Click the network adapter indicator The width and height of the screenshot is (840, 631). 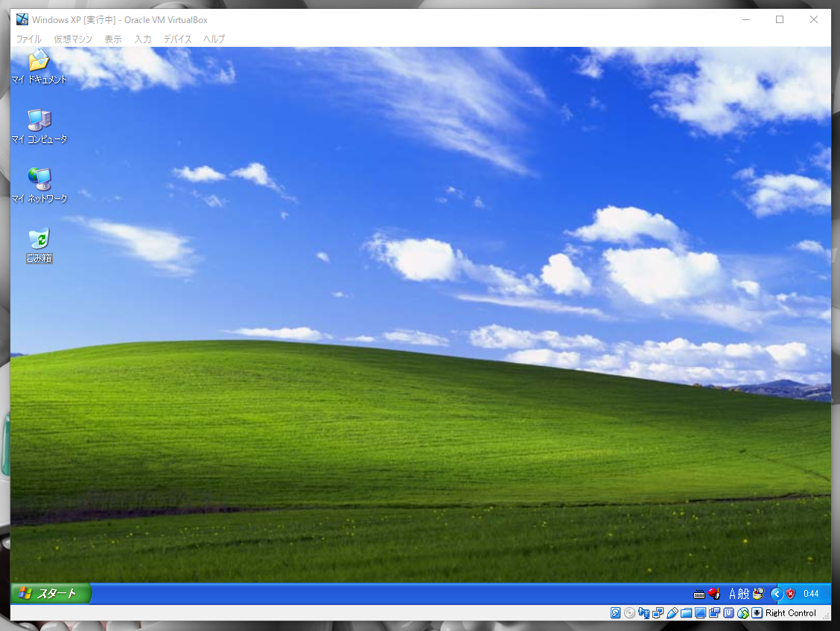(658, 613)
